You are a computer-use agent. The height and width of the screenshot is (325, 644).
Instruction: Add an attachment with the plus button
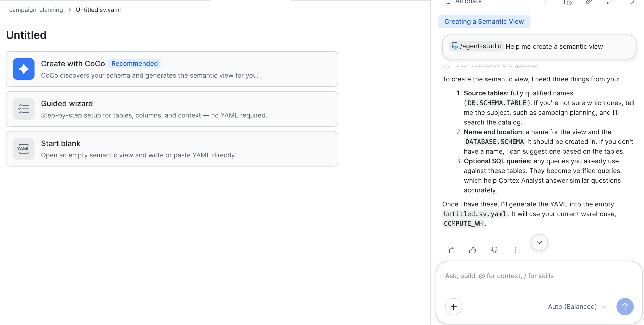coord(454,307)
